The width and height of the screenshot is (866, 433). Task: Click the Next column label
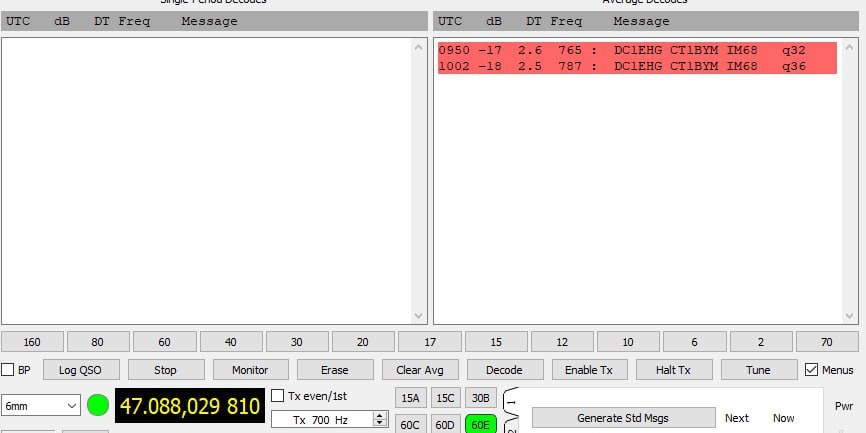click(x=737, y=418)
